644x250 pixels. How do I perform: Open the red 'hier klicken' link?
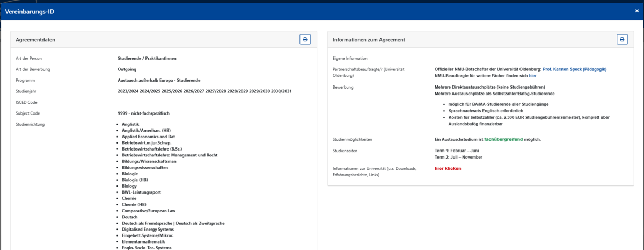click(x=448, y=168)
